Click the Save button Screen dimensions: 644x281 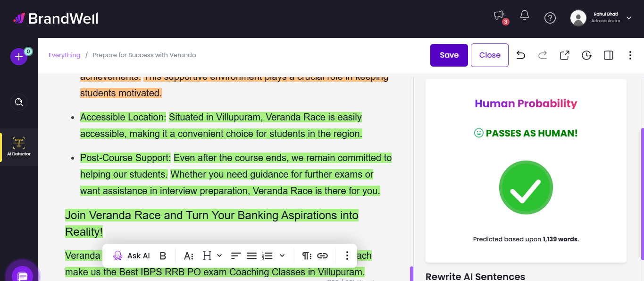[449, 55]
